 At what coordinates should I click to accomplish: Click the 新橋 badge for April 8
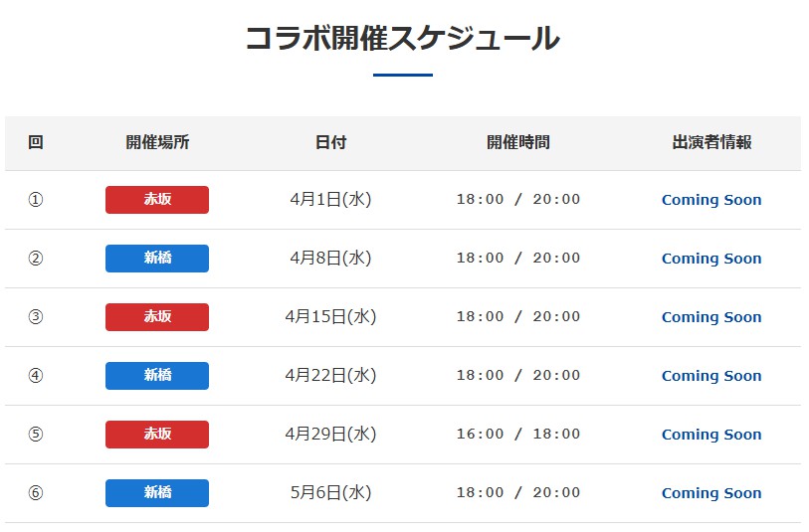pyautogui.click(x=157, y=259)
